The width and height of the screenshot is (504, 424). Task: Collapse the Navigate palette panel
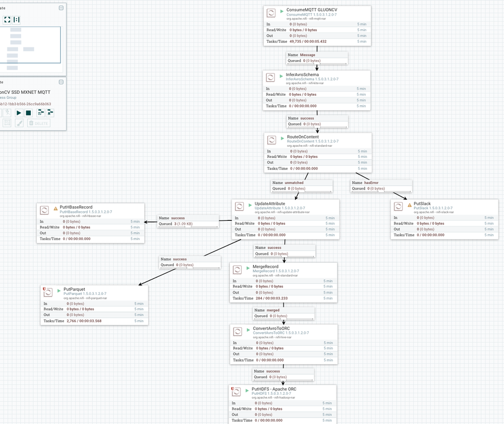tap(61, 8)
